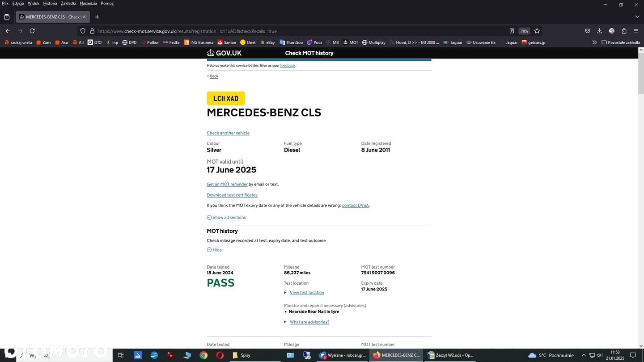Open the getcars.jp bookmark
Viewport: 644px width, 362px height.
[x=534, y=42]
